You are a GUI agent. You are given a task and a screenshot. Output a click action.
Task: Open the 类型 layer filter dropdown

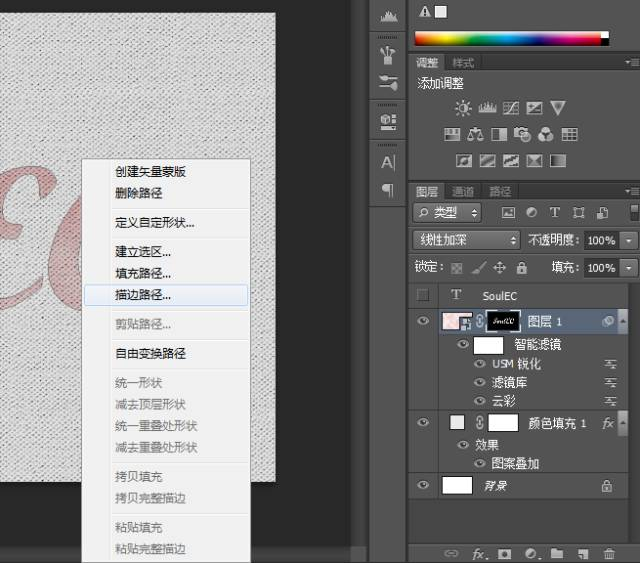[447, 213]
